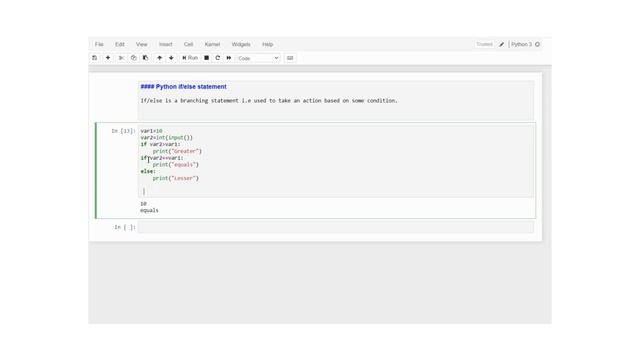Restart the kernel icon
The width and height of the screenshot is (640, 360).
(218, 58)
